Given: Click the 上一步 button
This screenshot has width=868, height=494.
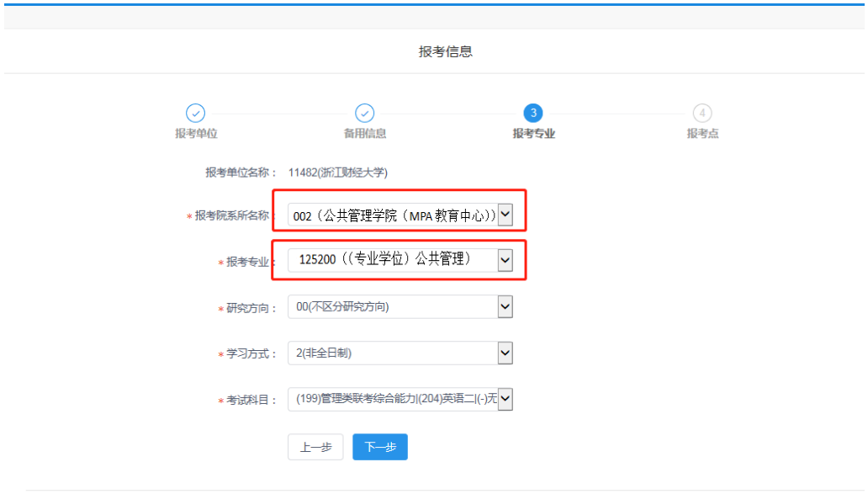Looking at the screenshot, I should coord(315,448).
